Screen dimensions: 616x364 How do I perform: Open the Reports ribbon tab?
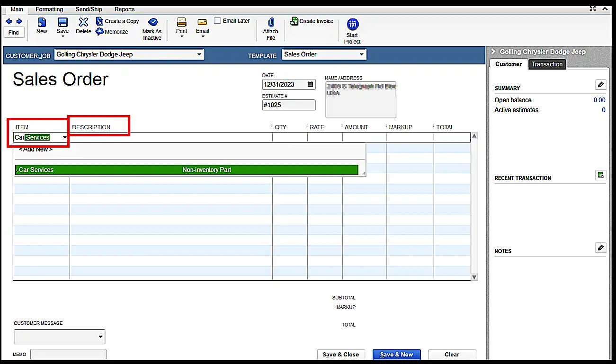tap(125, 9)
